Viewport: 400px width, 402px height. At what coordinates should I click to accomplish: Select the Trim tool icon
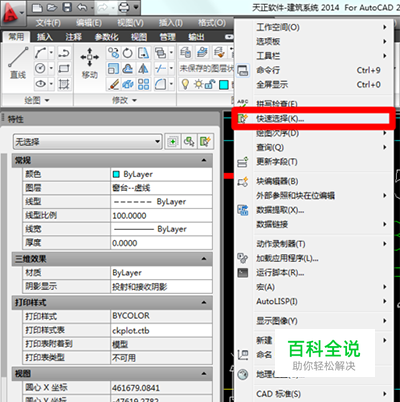tap(160, 69)
